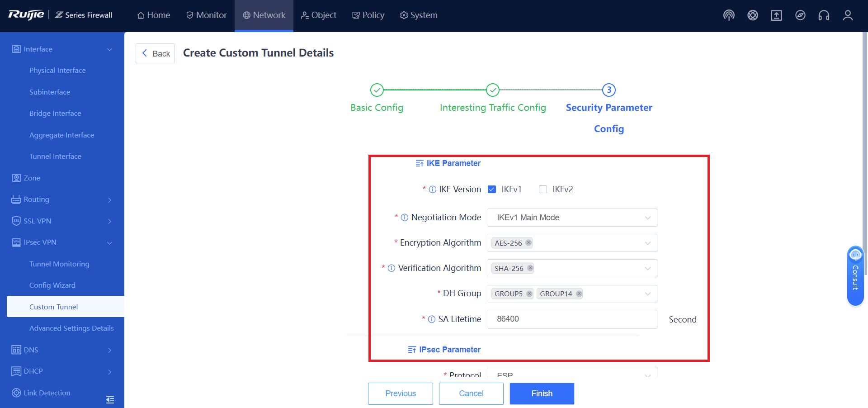Click the circular lifebuoy icon in top bar
Image resolution: width=868 pixels, height=408 pixels.
pos(753,15)
